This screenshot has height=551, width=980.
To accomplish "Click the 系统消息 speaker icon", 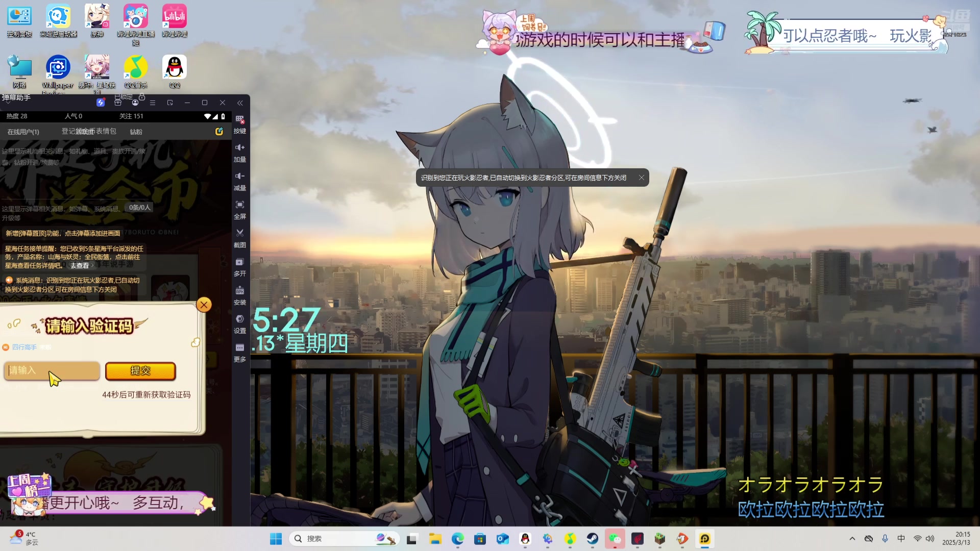I will [x=9, y=280].
